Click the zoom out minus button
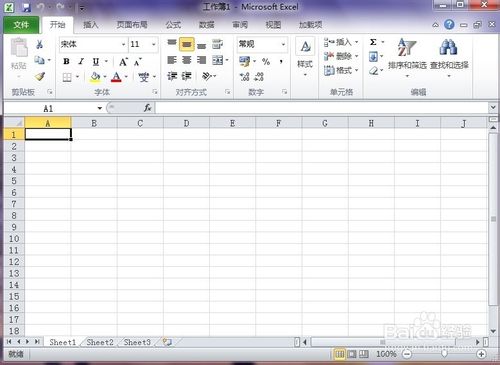This screenshot has height=365, width=500. click(x=407, y=354)
